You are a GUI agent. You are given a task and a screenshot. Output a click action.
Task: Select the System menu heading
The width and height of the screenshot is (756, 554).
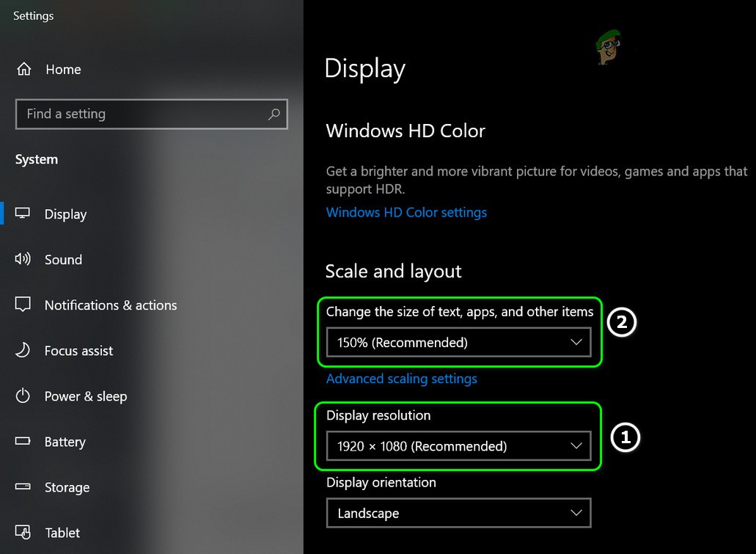coord(36,159)
